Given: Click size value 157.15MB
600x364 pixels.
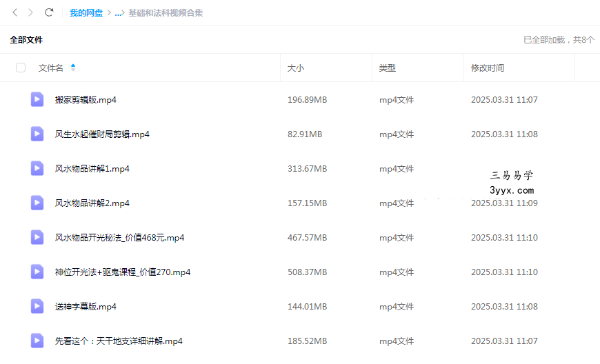Looking at the screenshot, I should pyautogui.click(x=308, y=203).
